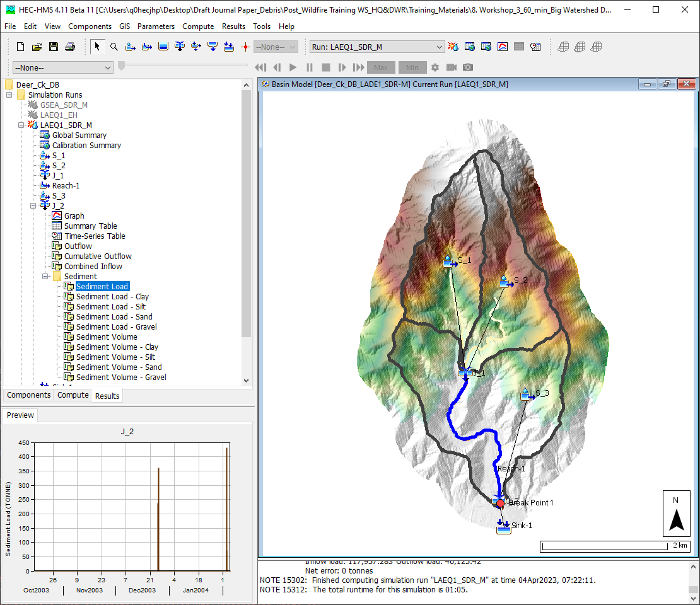Click the Compute current run icon

pyautogui.click(x=453, y=47)
